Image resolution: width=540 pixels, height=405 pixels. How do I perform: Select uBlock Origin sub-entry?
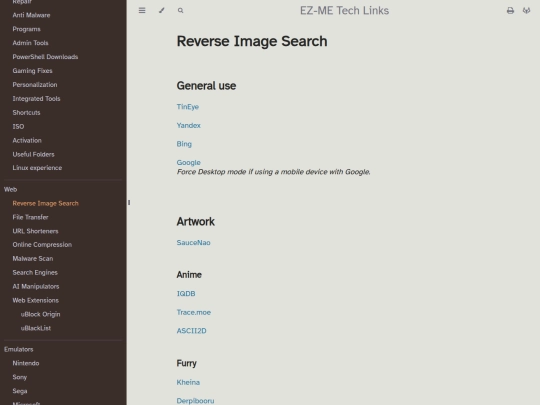pos(40,314)
